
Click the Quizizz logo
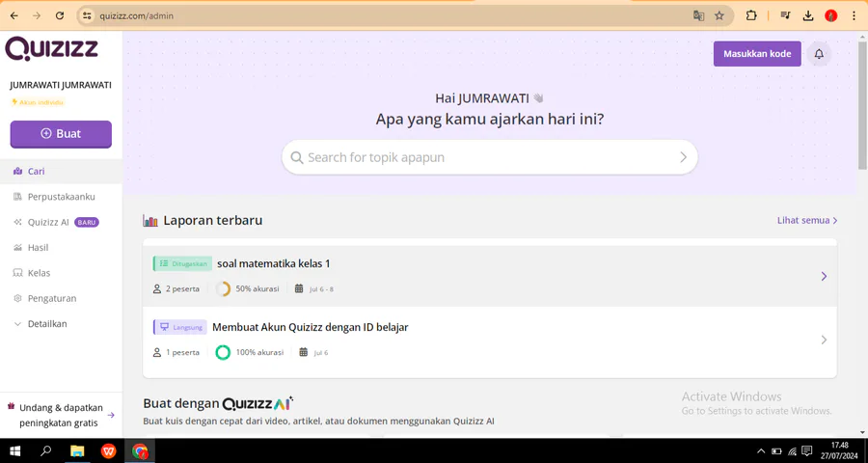pyautogui.click(x=50, y=49)
